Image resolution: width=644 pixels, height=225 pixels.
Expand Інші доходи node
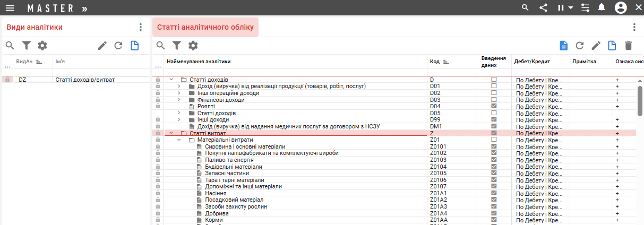pos(179,120)
